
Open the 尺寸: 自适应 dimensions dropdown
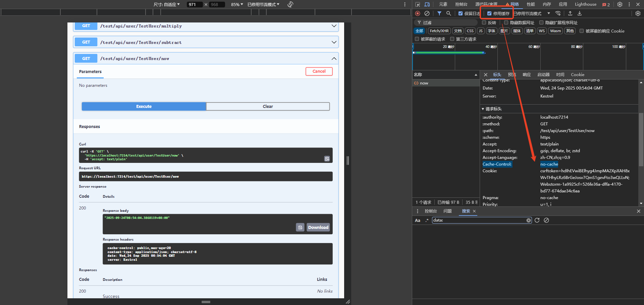pyautogui.click(x=167, y=4)
